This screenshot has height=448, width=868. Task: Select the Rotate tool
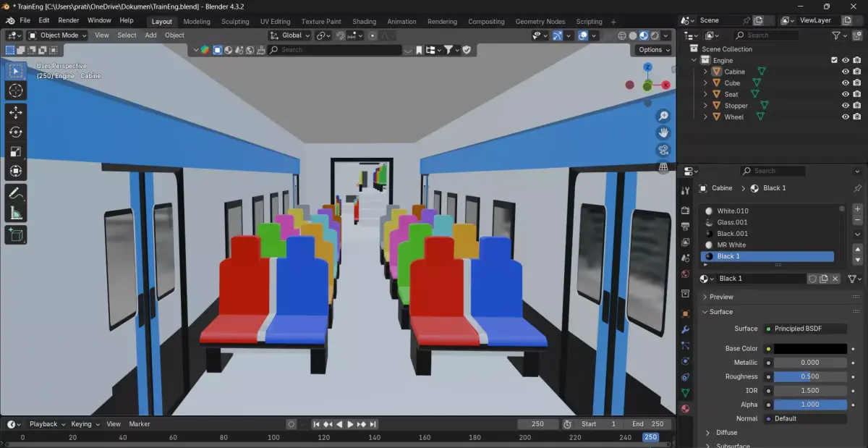click(x=16, y=132)
